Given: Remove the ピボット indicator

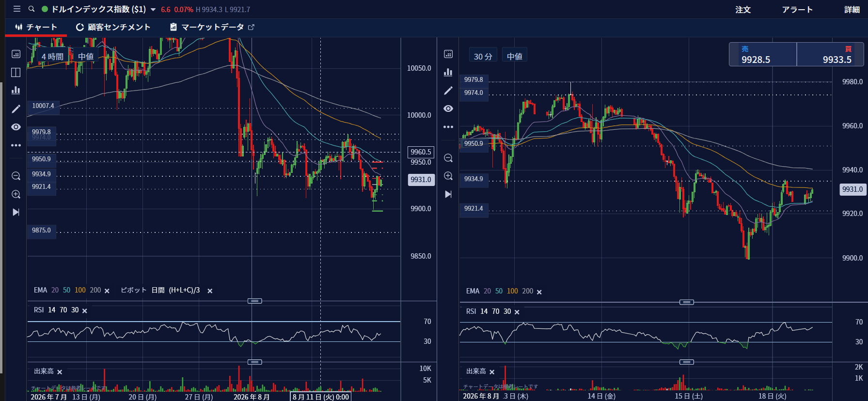Looking at the screenshot, I should coord(210,291).
